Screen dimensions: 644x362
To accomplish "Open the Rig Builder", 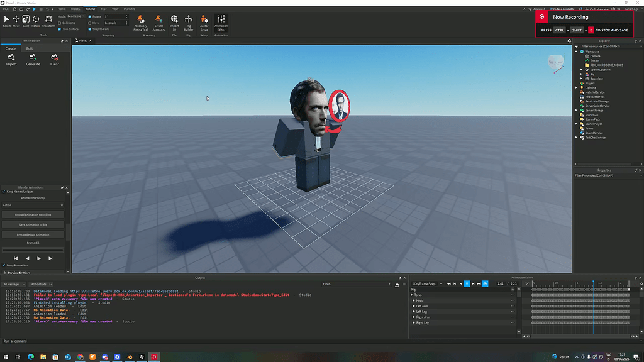I will pyautogui.click(x=189, y=23).
